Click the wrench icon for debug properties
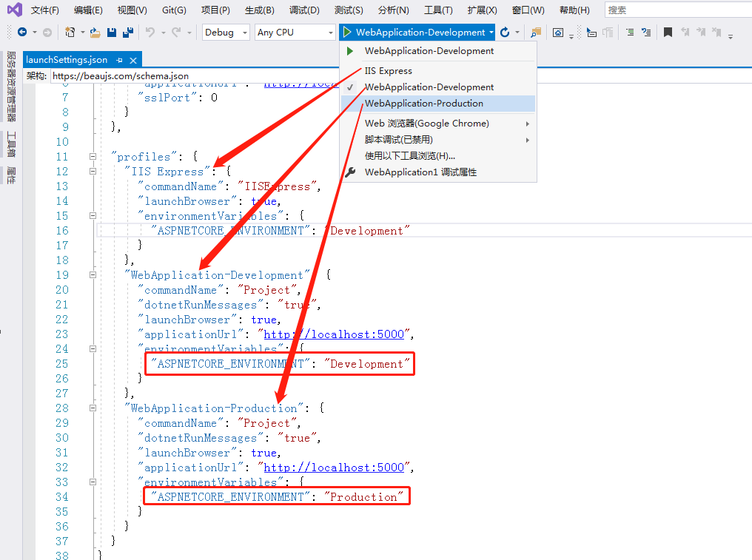Viewport: 752px width, 560px height. tap(351, 172)
